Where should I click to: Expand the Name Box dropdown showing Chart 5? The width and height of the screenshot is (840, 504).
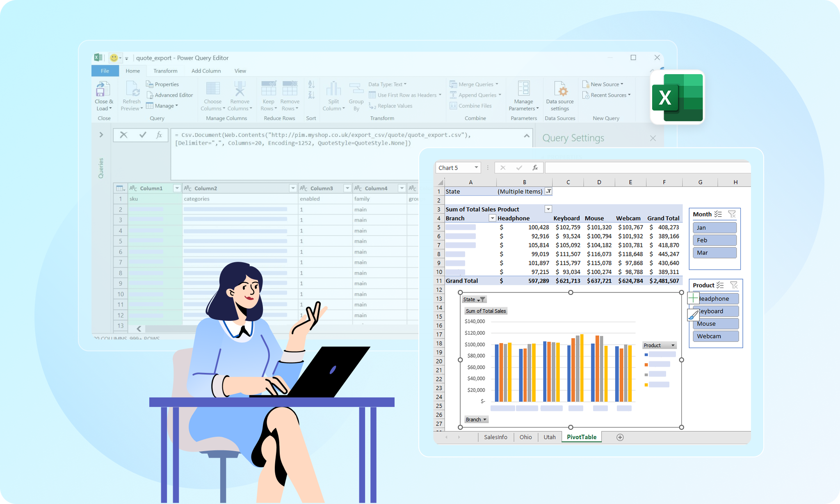(x=476, y=168)
